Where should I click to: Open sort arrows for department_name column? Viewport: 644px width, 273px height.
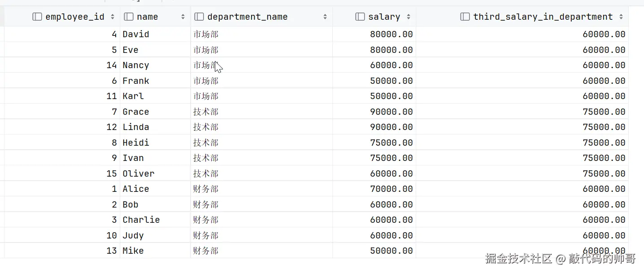coord(325,17)
